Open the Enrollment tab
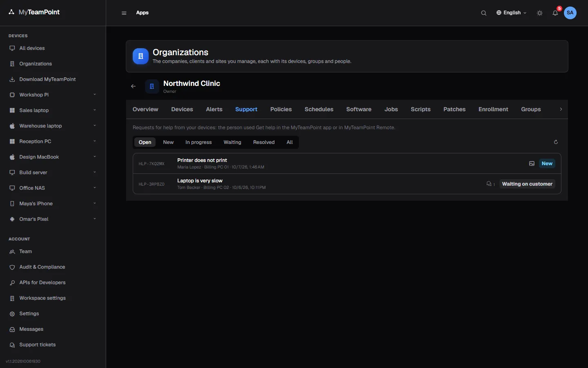The image size is (588, 368). point(493,109)
